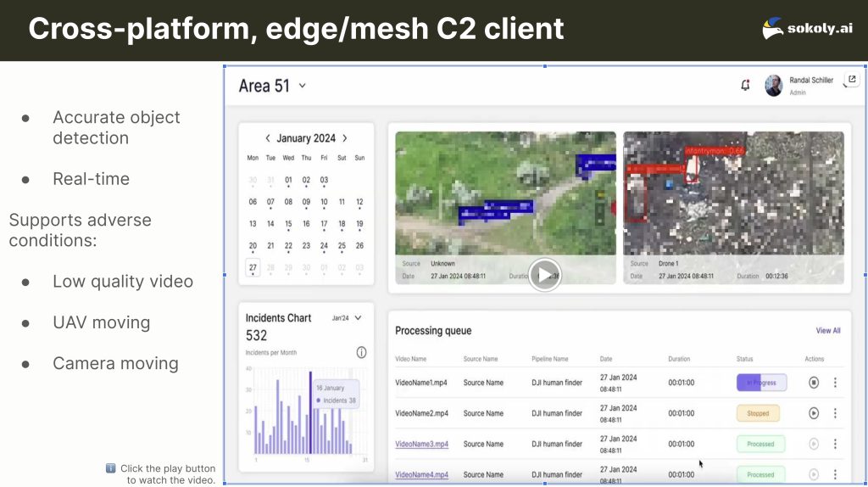Screen dimensions: 868x487
Task: Go to the previous month in the calendar
Action: (267, 138)
